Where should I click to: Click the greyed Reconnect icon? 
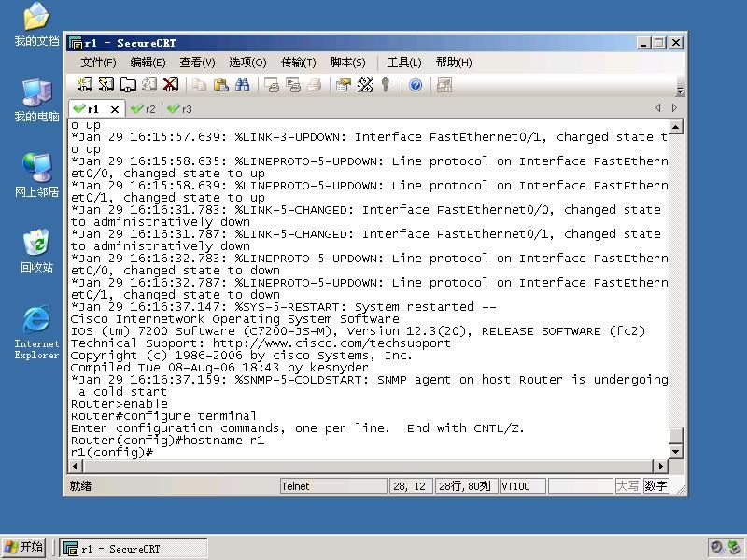pos(149,85)
